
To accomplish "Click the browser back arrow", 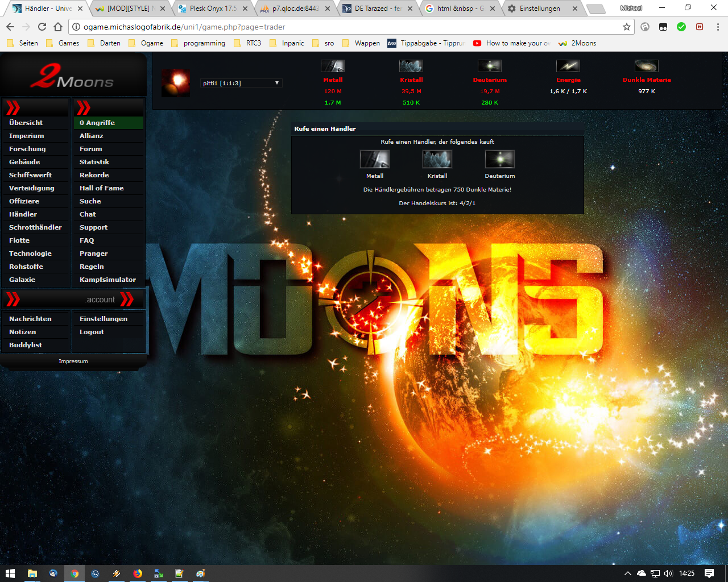I will coord(10,27).
